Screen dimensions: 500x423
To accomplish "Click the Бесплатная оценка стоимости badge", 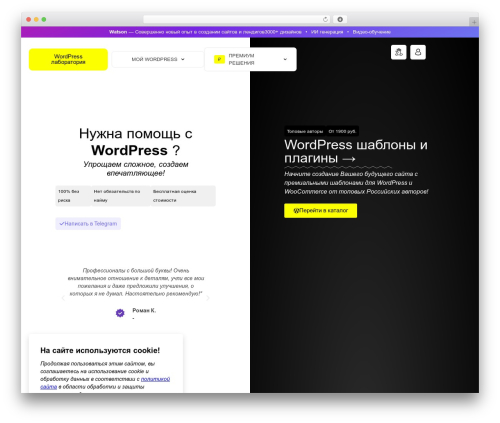I will [x=183, y=196].
